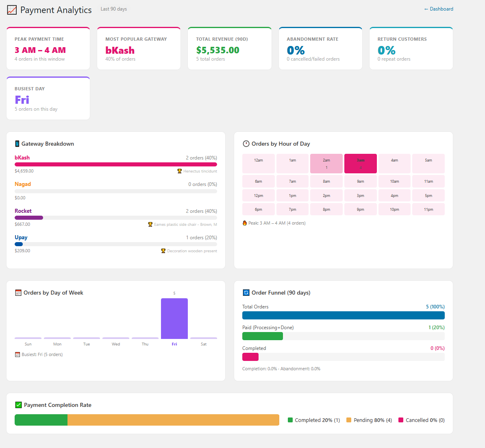Click the trophy icon next to Decoration wooden present
Image resolution: width=485 pixels, height=448 pixels.
164,251
